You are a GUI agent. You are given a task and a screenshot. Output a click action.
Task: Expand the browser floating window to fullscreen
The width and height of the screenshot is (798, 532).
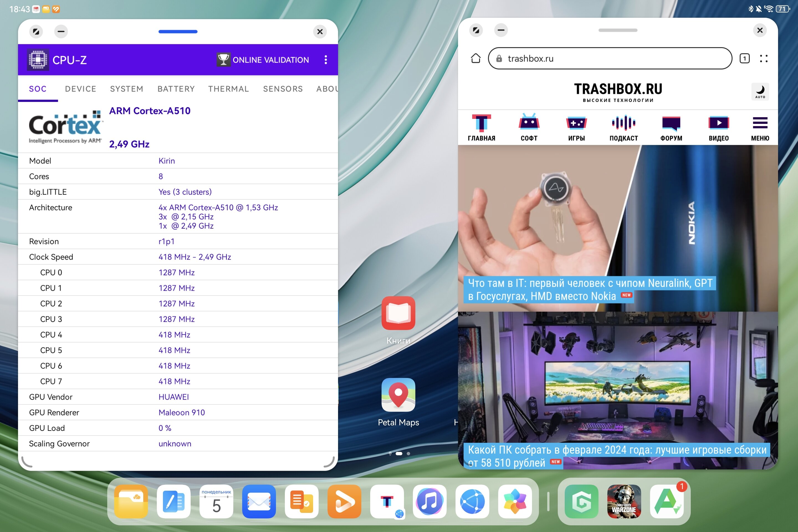click(476, 30)
